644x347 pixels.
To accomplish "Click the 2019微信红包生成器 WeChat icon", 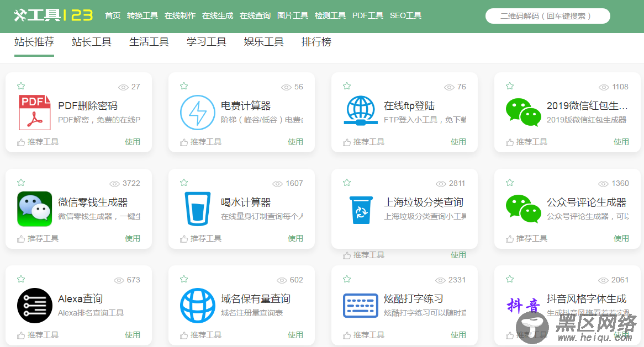I will point(523,112).
